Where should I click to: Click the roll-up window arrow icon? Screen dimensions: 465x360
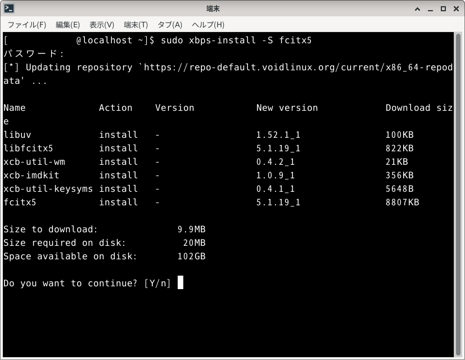(x=417, y=9)
